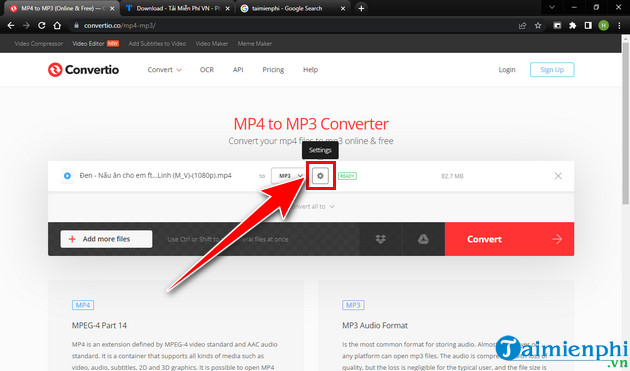Bookmark this page with star
Screen dimensions: 630x371
coord(538,25)
